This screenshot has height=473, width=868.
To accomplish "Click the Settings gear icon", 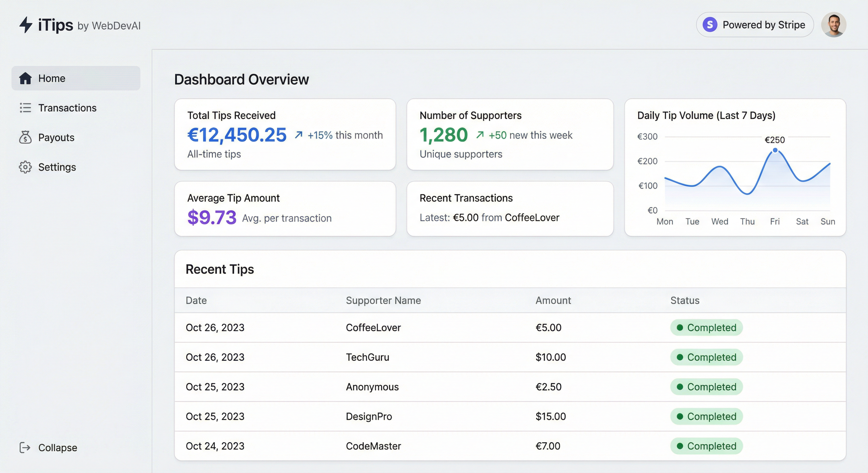I will click(x=25, y=167).
